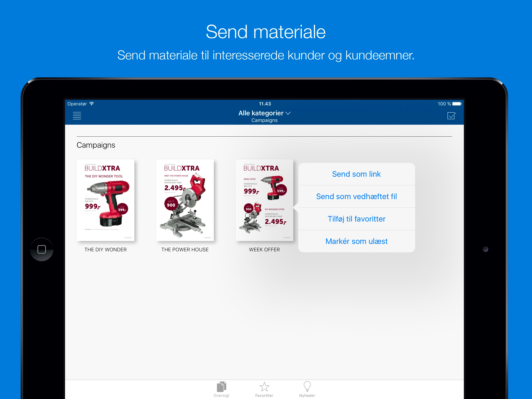532x399 pixels.
Task: Open THE DIY WONDER brochure thumbnail
Action: 105,200
